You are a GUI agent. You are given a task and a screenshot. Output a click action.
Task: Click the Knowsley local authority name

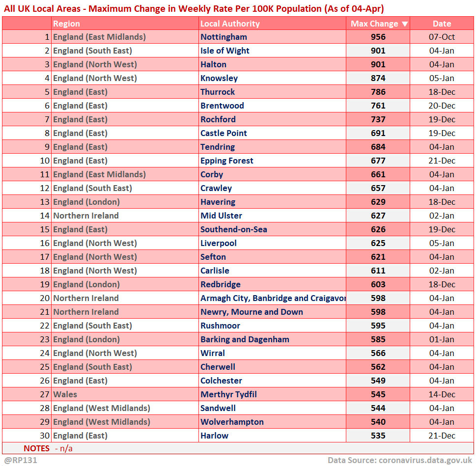pyautogui.click(x=219, y=78)
